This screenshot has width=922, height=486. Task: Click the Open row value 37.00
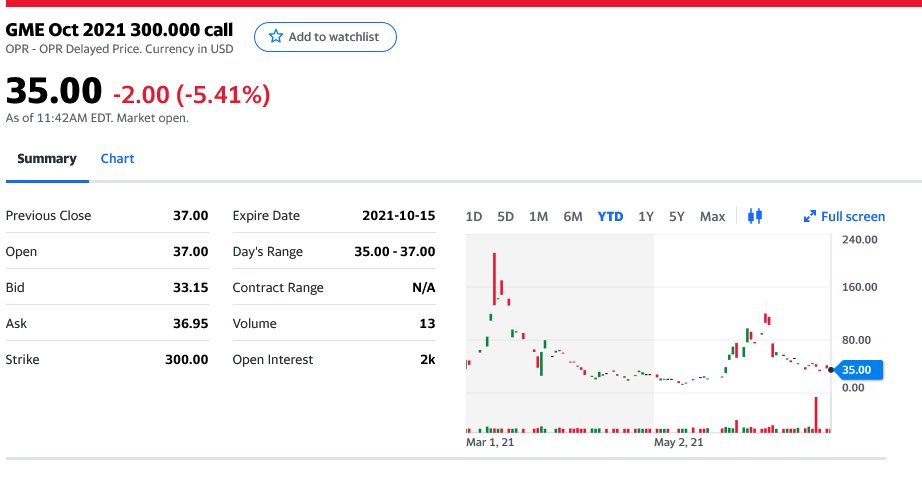click(x=191, y=252)
